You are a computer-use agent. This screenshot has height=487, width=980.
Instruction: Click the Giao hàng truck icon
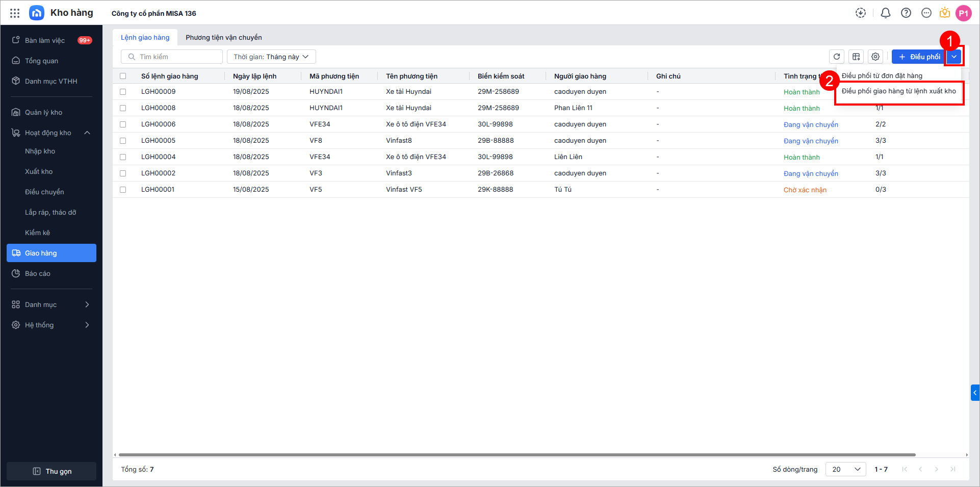(x=16, y=253)
